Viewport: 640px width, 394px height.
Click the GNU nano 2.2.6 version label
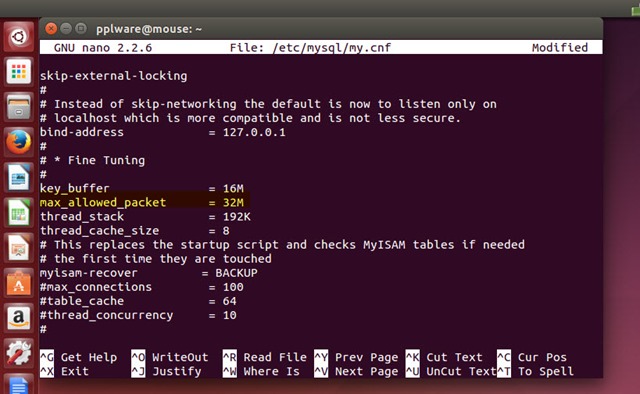(x=103, y=48)
